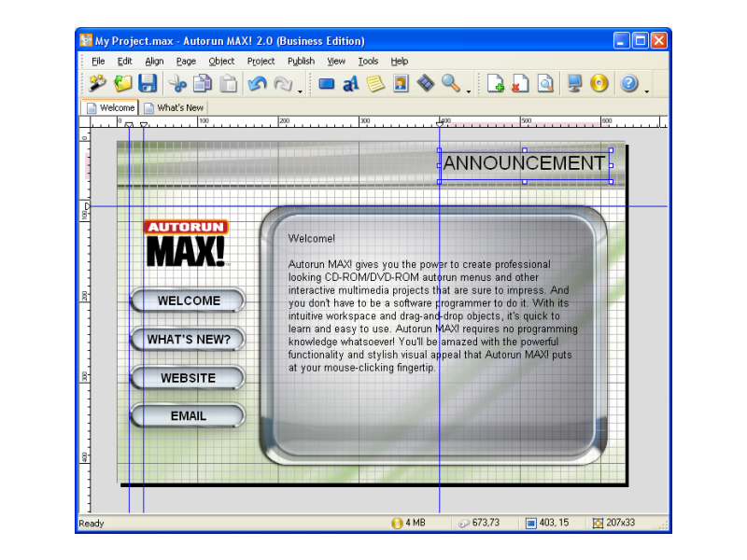Image resolution: width=747 pixels, height=560 pixels.
Task: Publish the project with the gold disc icon
Action: (x=599, y=84)
